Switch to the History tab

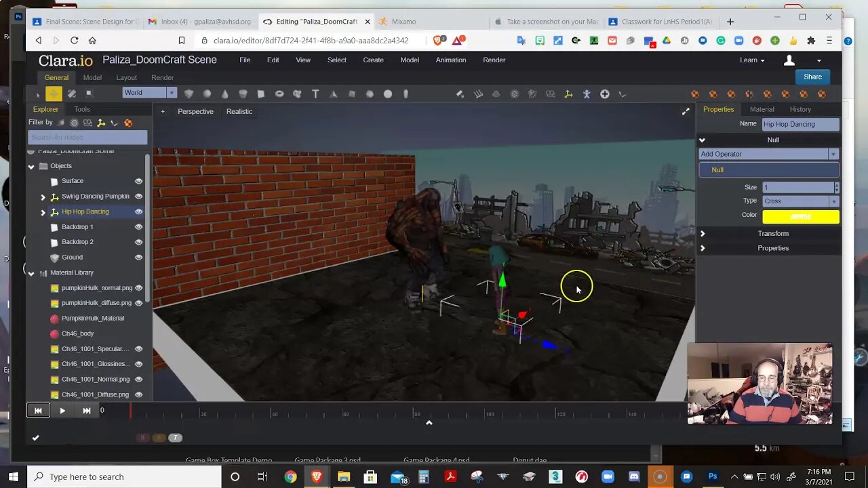tap(800, 109)
